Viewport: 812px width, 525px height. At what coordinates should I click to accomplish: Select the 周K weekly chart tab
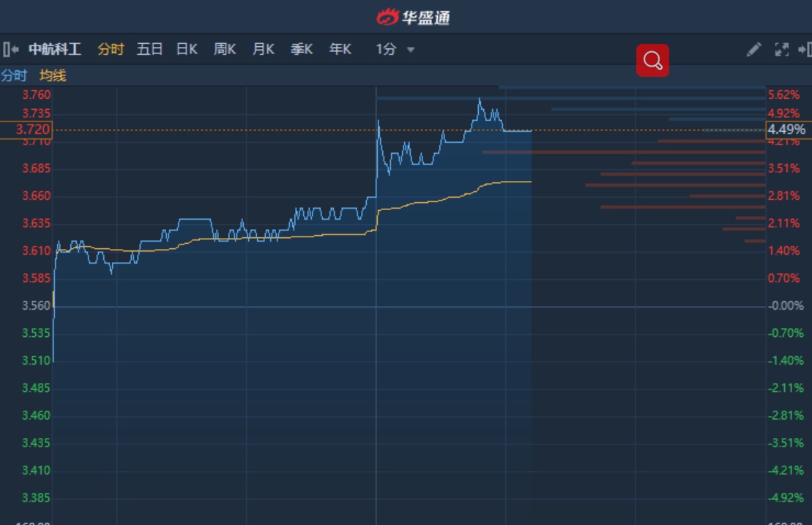[225, 50]
